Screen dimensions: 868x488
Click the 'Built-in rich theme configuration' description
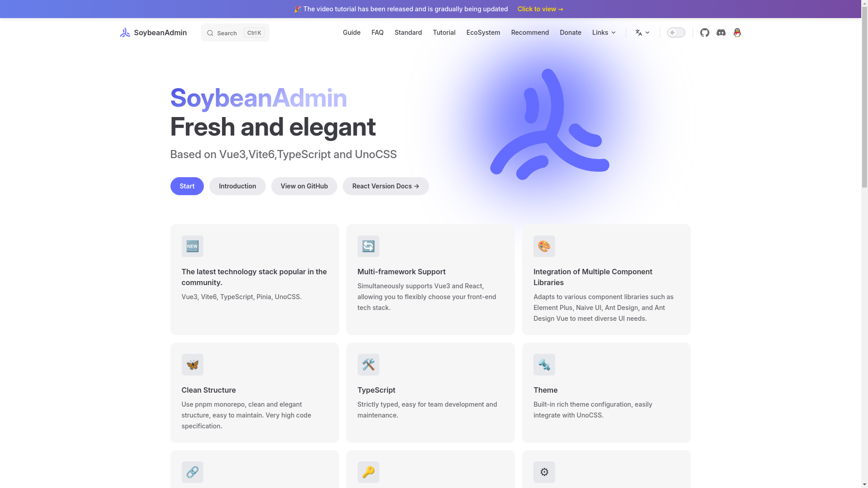coord(593,410)
